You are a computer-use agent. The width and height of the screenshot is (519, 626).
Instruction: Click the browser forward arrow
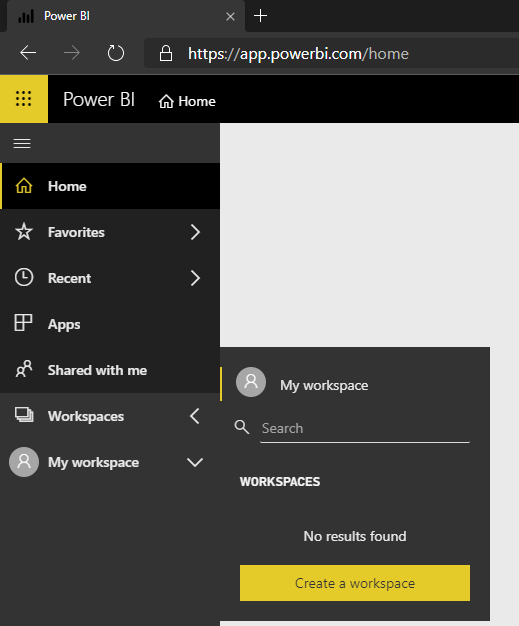(72, 53)
